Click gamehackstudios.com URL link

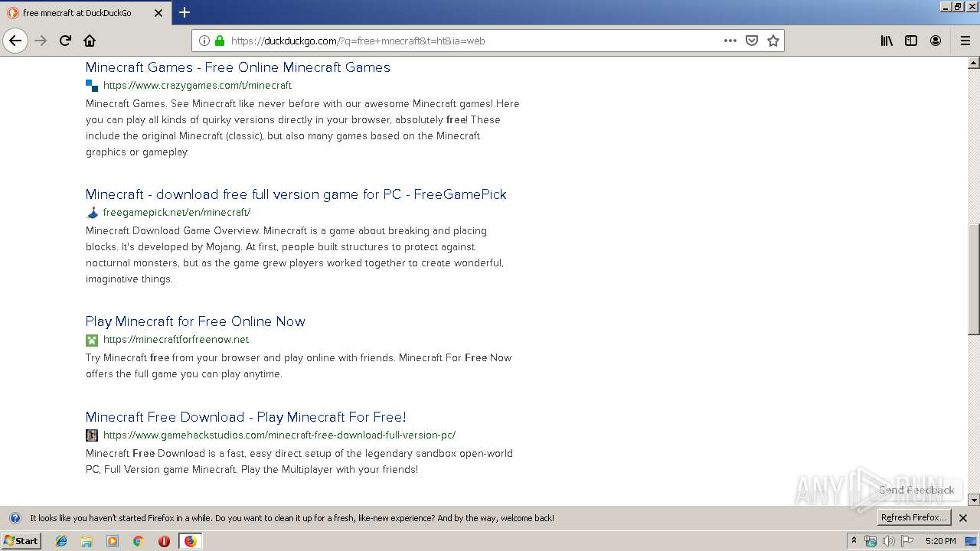(x=279, y=435)
